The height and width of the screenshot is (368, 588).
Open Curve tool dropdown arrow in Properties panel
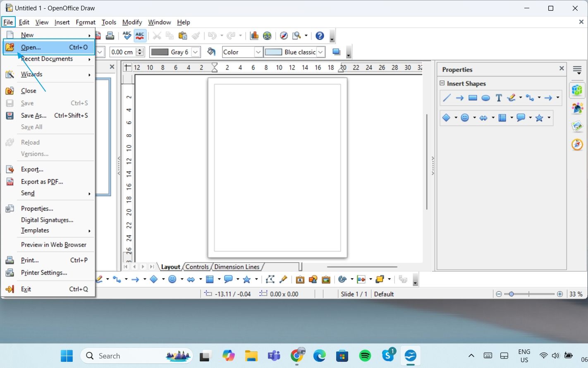521,98
